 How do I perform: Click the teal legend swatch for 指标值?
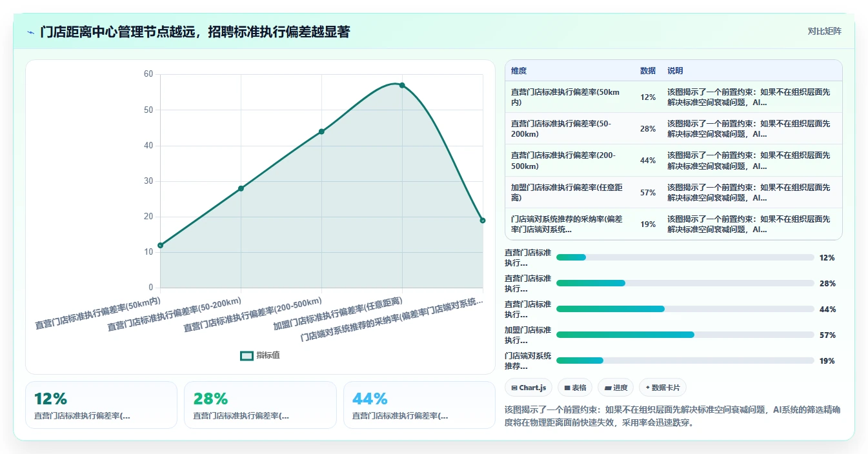pyautogui.click(x=247, y=356)
